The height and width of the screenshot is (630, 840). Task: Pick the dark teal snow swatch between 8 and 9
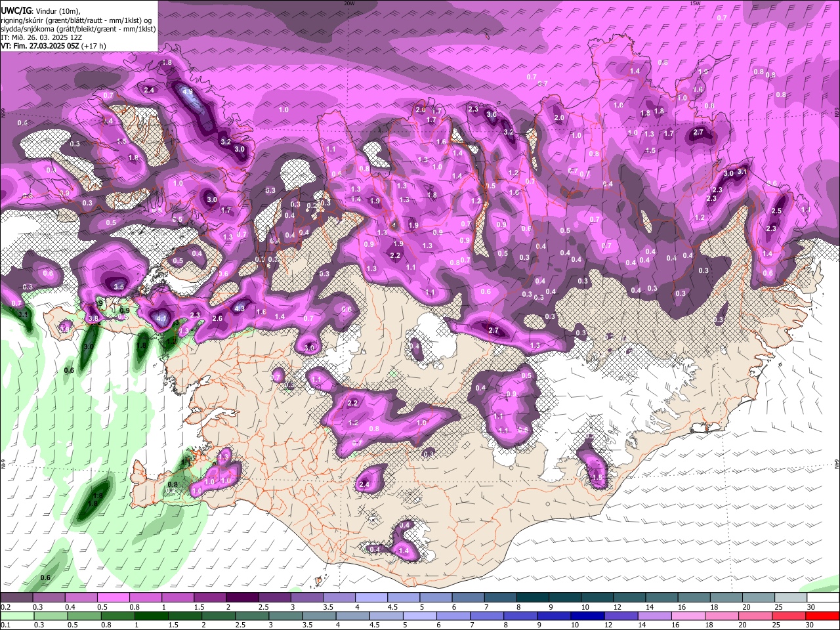pos(533,598)
